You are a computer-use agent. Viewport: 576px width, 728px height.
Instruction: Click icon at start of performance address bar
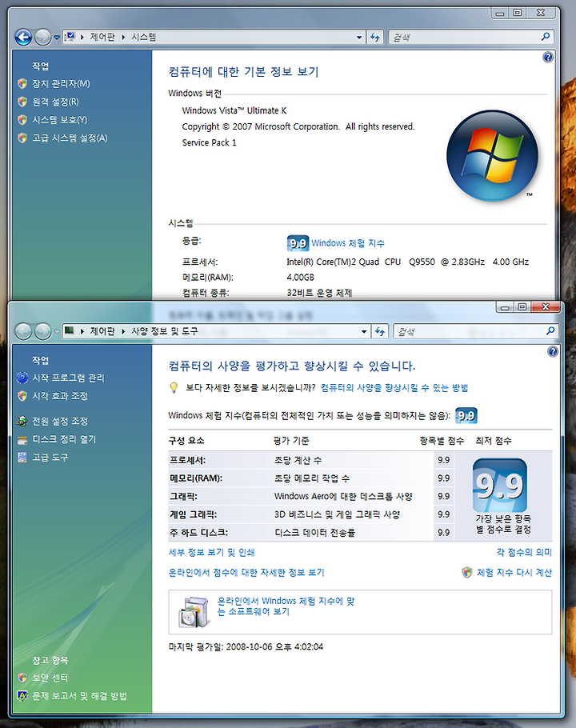pos(70,330)
